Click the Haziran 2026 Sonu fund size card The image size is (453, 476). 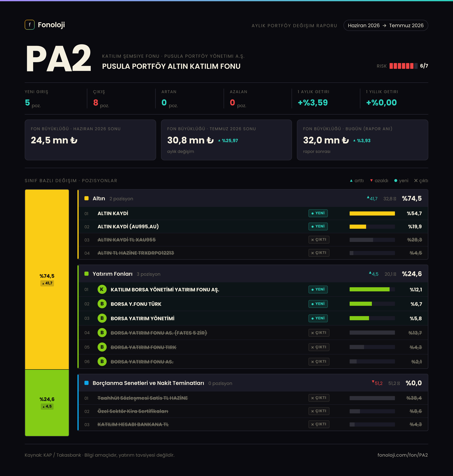tap(90, 140)
